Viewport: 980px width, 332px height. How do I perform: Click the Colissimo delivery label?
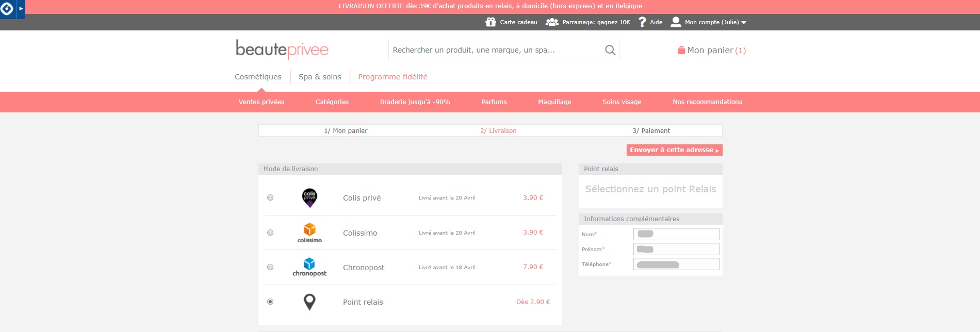click(360, 233)
